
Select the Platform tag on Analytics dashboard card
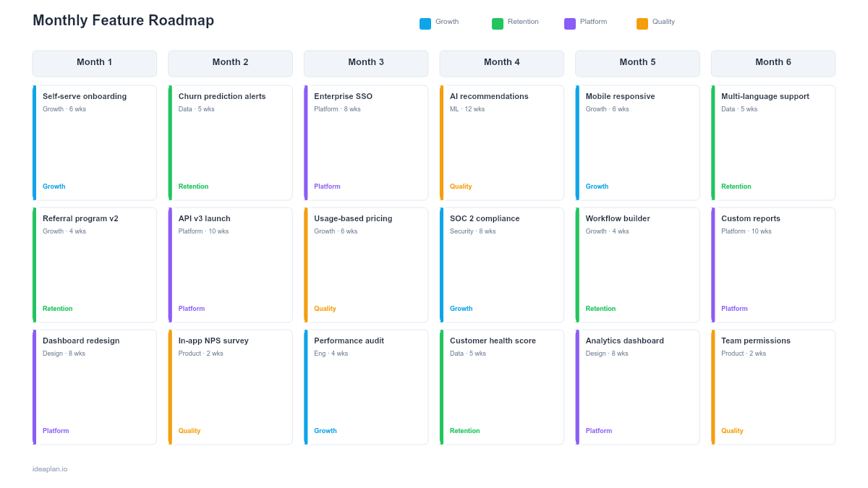pyautogui.click(x=599, y=430)
